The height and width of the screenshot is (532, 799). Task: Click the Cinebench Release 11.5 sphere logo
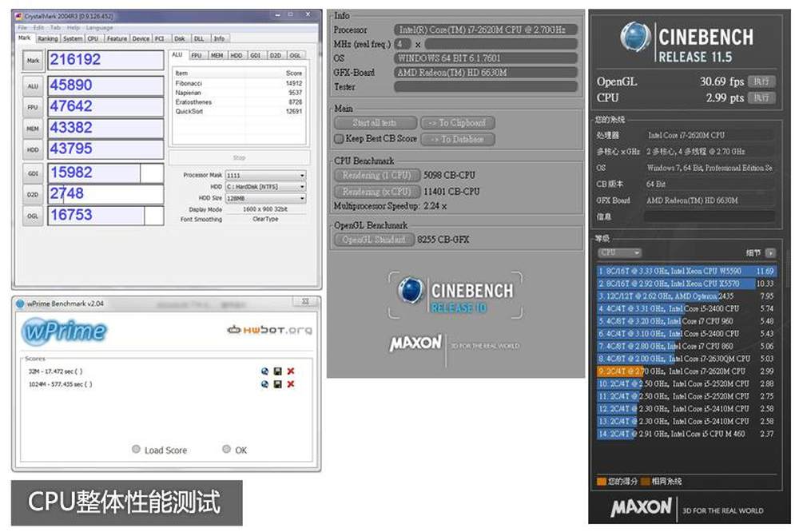tap(635, 37)
